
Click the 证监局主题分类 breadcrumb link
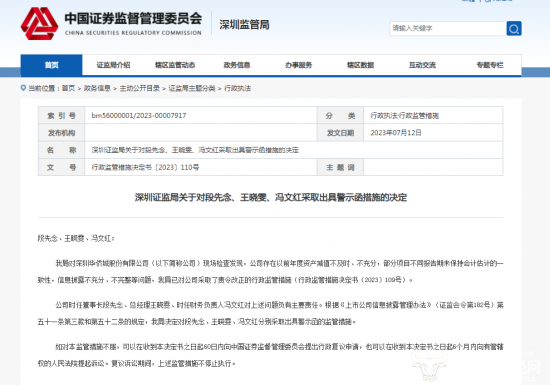(x=192, y=88)
